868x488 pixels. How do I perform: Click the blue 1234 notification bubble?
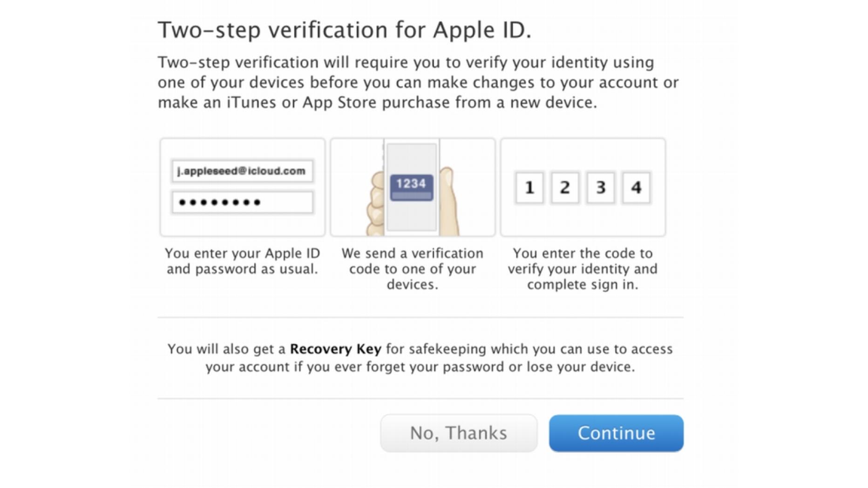(x=412, y=187)
